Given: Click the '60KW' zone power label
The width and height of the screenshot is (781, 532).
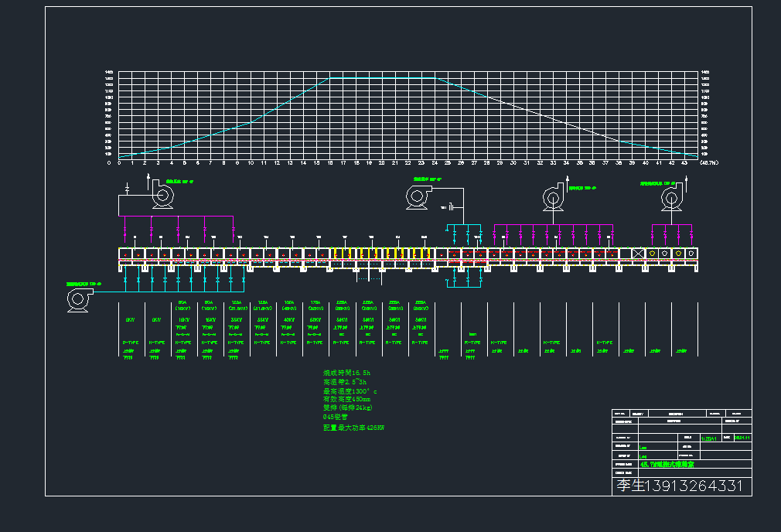Looking at the screenshot, I should pos(315,319).
